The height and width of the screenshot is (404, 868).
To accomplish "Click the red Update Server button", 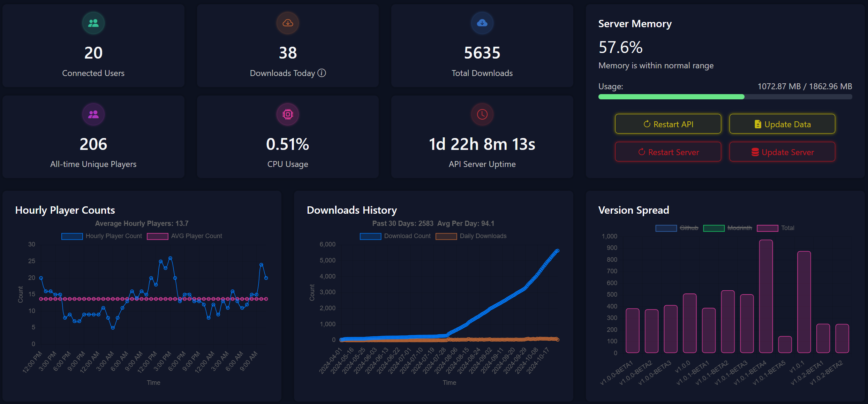I will tap(782, 152).
